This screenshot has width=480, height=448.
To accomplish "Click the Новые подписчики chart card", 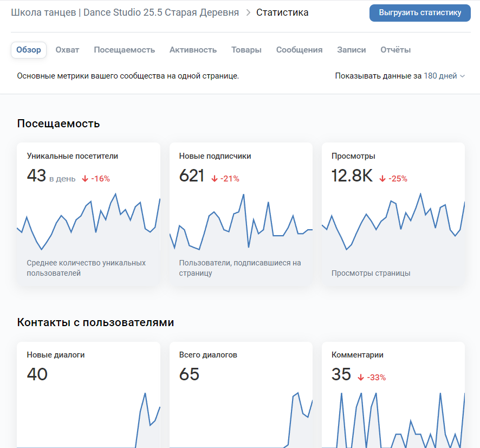I will coord(241,214).
